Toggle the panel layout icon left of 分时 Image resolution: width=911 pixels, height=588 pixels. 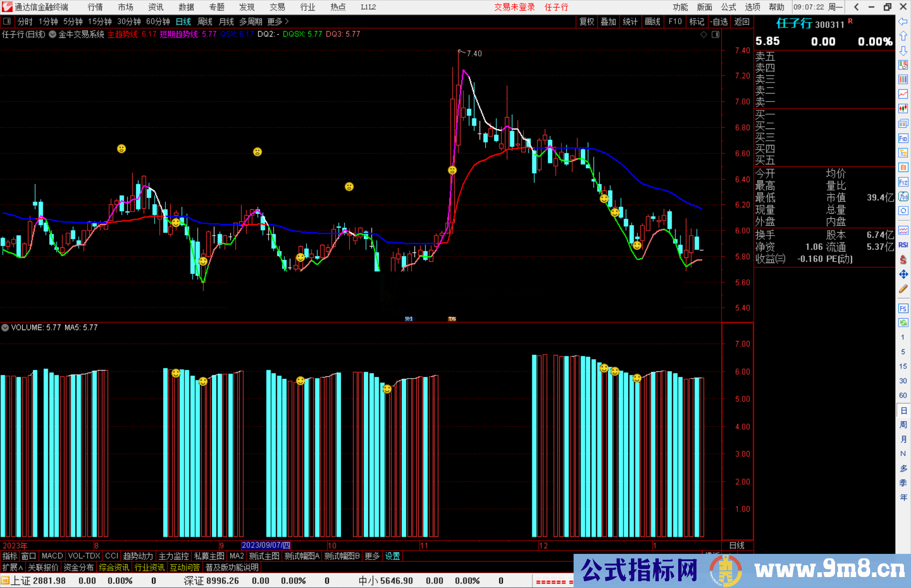click(x=7, y=21)
